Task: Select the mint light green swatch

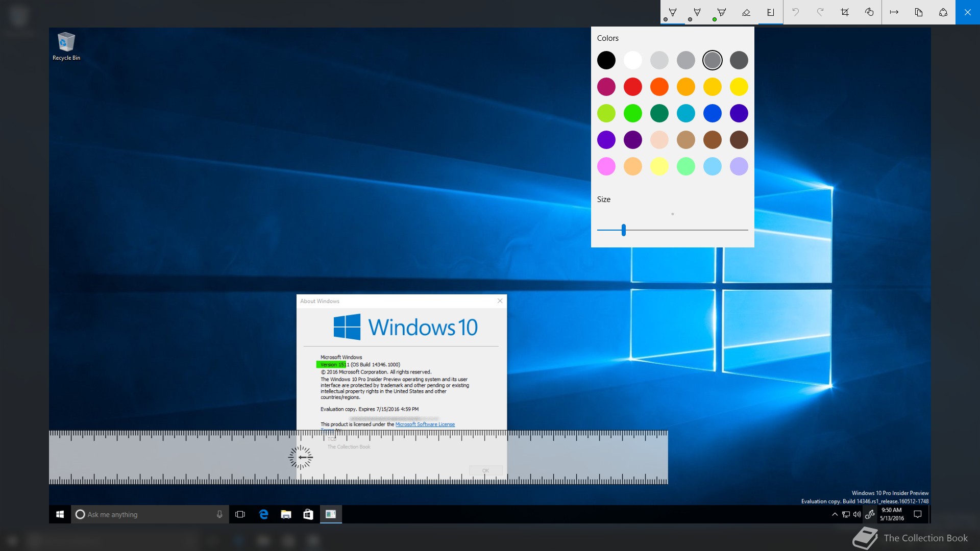Action: point(686,166)
